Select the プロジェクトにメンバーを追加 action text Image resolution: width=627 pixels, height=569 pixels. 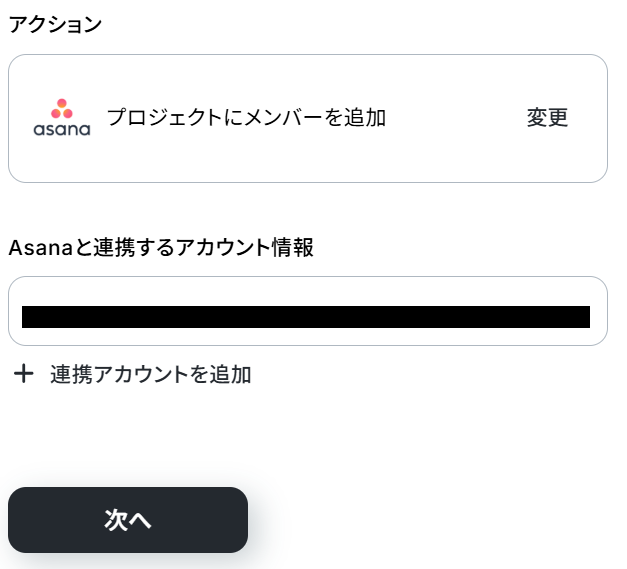coord(246,118)
